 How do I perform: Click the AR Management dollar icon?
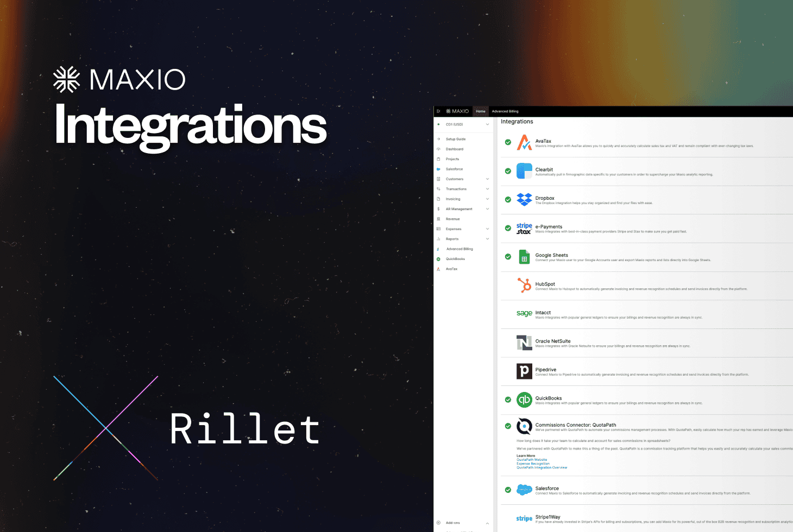(x=438, y=209)
